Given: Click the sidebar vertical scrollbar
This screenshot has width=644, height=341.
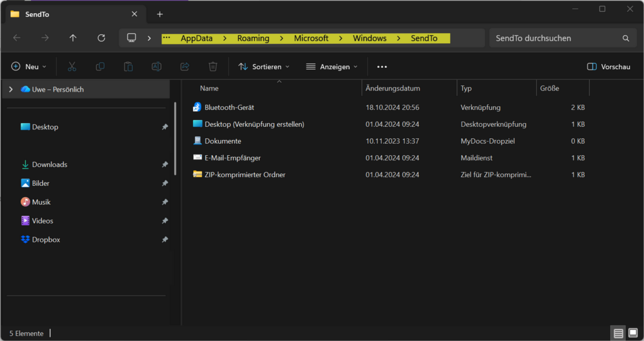Looking at the screenshot, I should click(x=175, y=139).
